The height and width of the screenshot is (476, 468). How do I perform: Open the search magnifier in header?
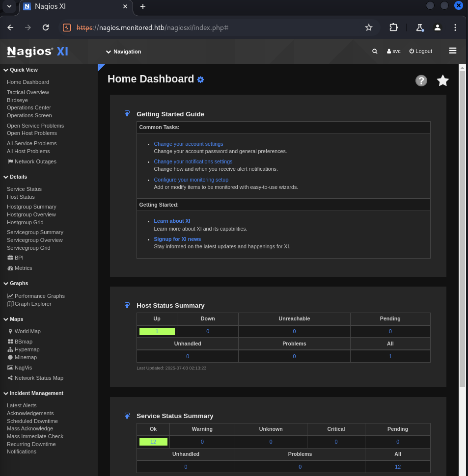click(x=375, y=52)
